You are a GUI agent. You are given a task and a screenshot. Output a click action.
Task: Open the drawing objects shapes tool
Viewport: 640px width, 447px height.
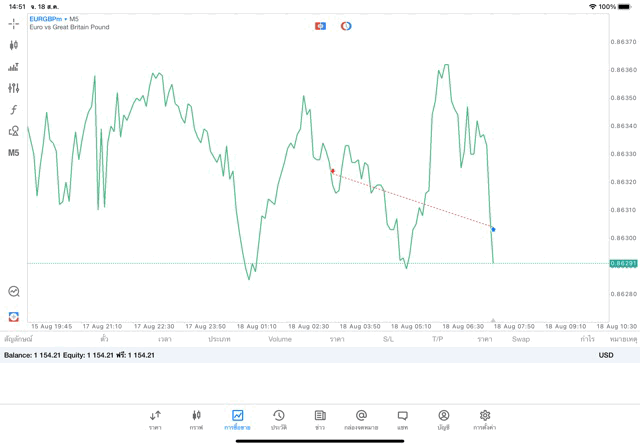click(x=14, y=131)
